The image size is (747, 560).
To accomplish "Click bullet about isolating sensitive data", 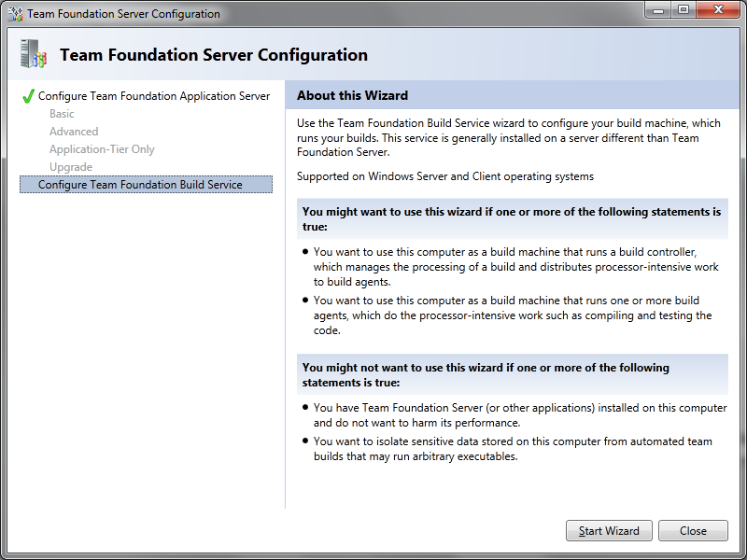I will tap(513, 449).
